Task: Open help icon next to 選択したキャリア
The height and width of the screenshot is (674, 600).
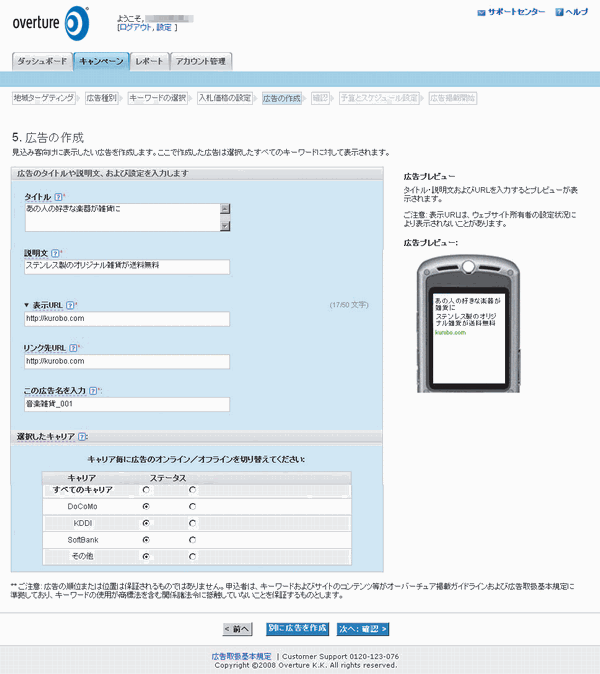Action: point(82,437)
